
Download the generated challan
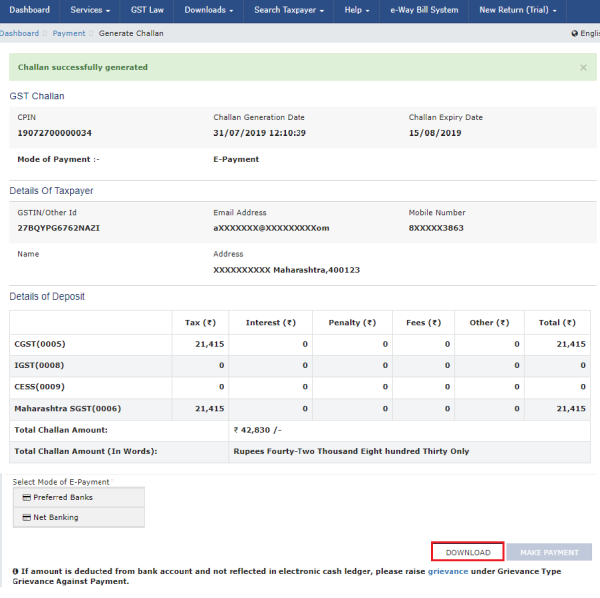pyautogui.click(x=467, y=552)
